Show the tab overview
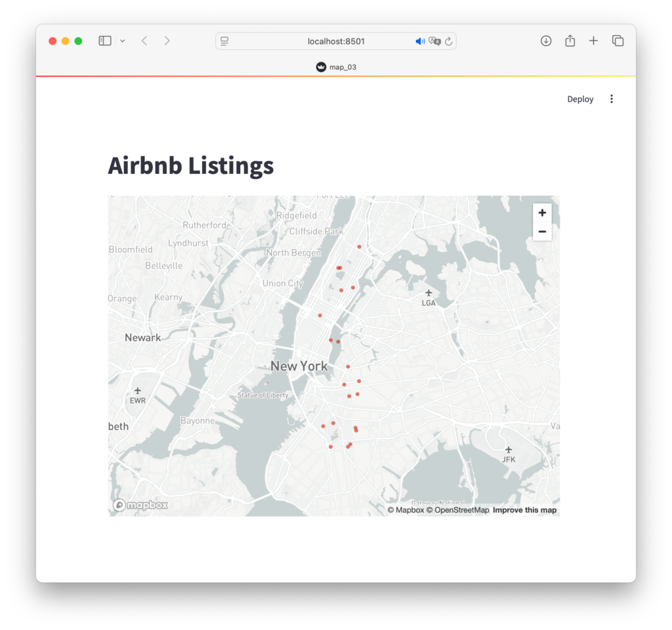The width and height of the screenshot is (672, 630). tap(618, 41)
